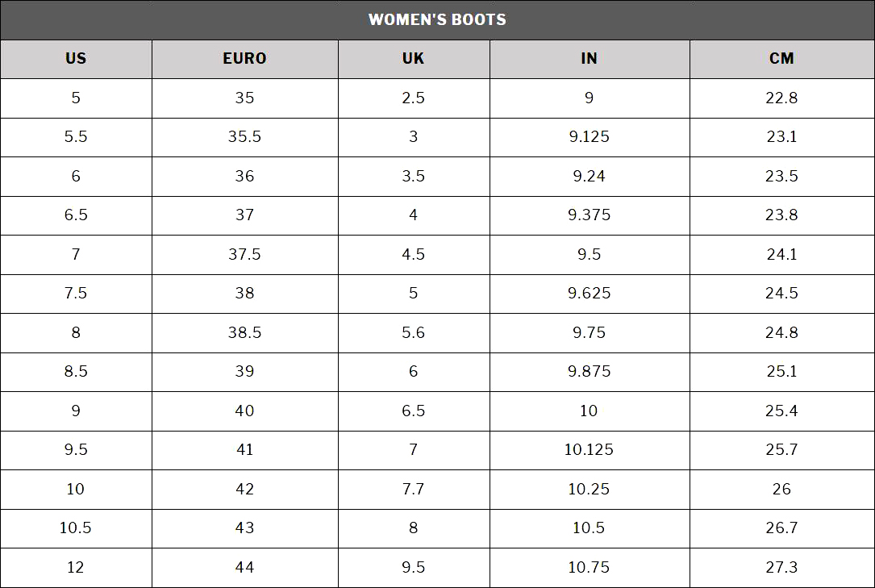
Task: Click US size 8.5 cell
Action: 76,372
